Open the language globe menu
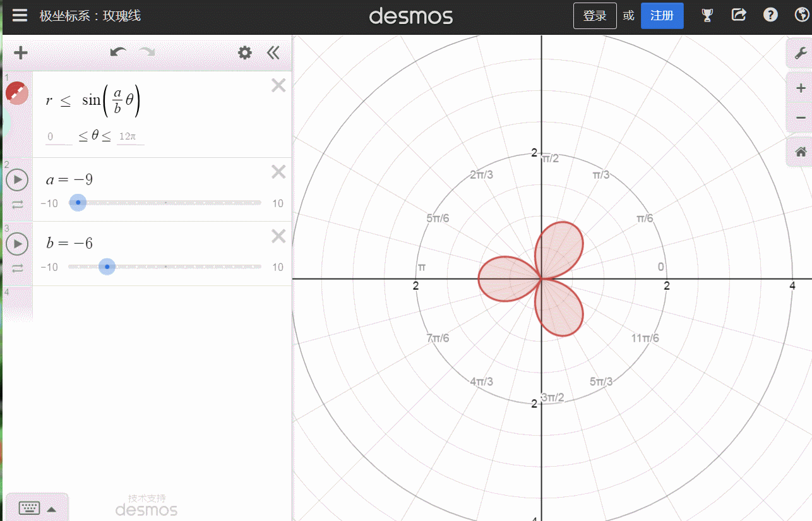The height and width of the screenshot is (521, 812). click(x=802, y=15)
